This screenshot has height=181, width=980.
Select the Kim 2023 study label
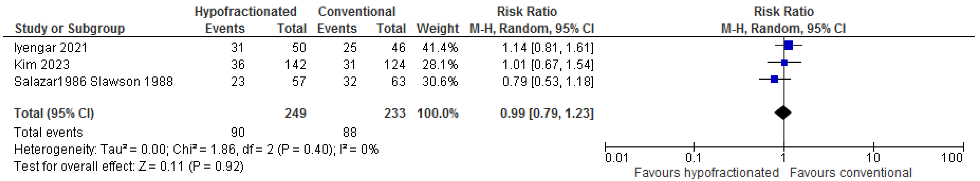pyautogui.click(x=42, y=64)
